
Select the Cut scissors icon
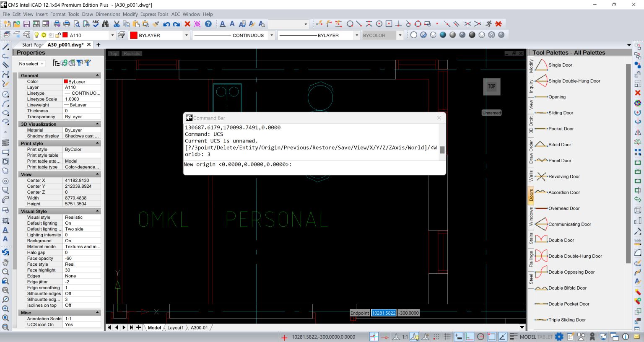117,24
